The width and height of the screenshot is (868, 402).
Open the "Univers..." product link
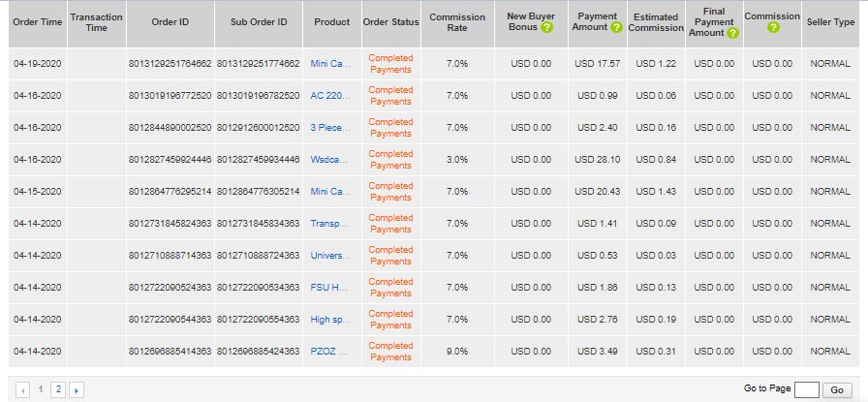click(331, 256)
